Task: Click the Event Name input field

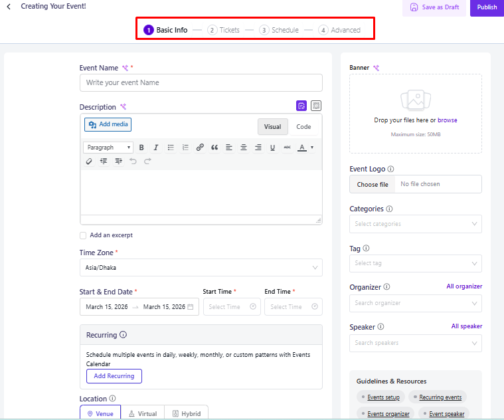Action: (x=201, y=82)
